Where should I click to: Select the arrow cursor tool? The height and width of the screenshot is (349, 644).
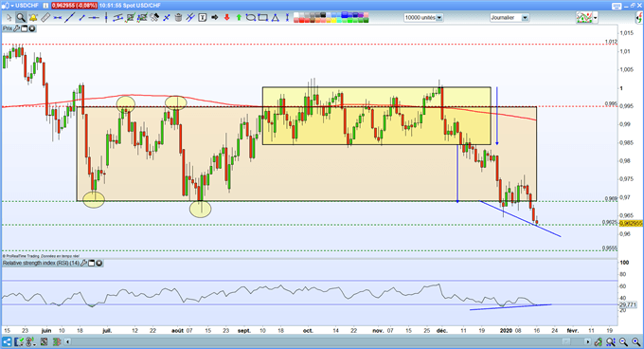(9, 18)
